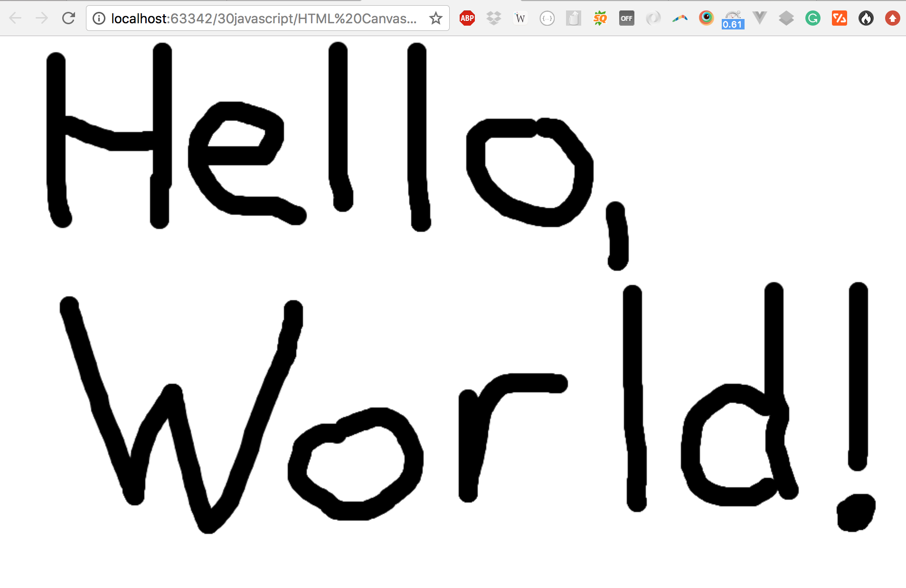Viewport: 906px width, 588px height.
Task: Open the Dropbox extension icon
Action: (494, 19)
